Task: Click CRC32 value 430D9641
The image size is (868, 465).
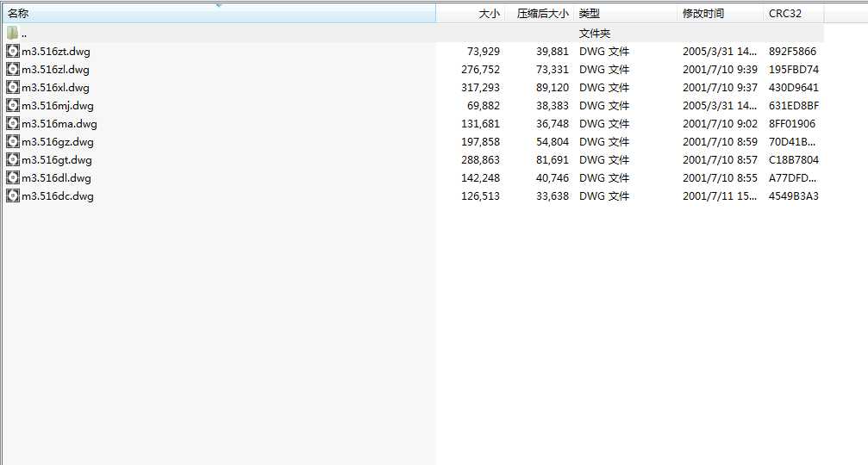Action: tap(793, 87)
